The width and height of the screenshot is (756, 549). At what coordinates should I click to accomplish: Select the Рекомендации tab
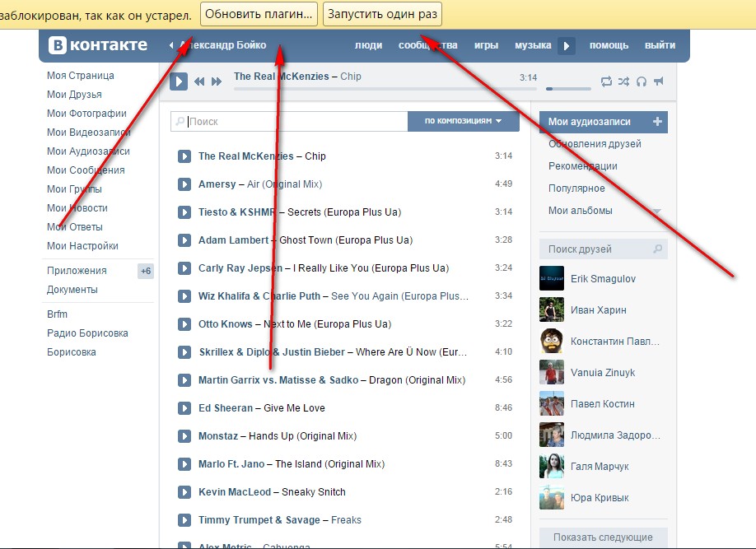pos(583,165)
